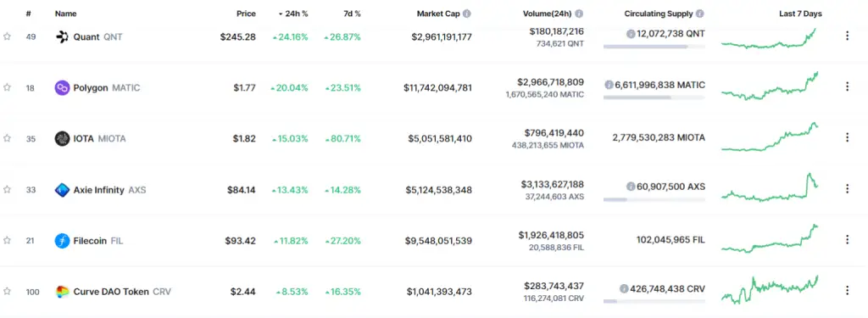868x318 pixels.
Task: Sort table by 24h % column
Action: (293, 14)
